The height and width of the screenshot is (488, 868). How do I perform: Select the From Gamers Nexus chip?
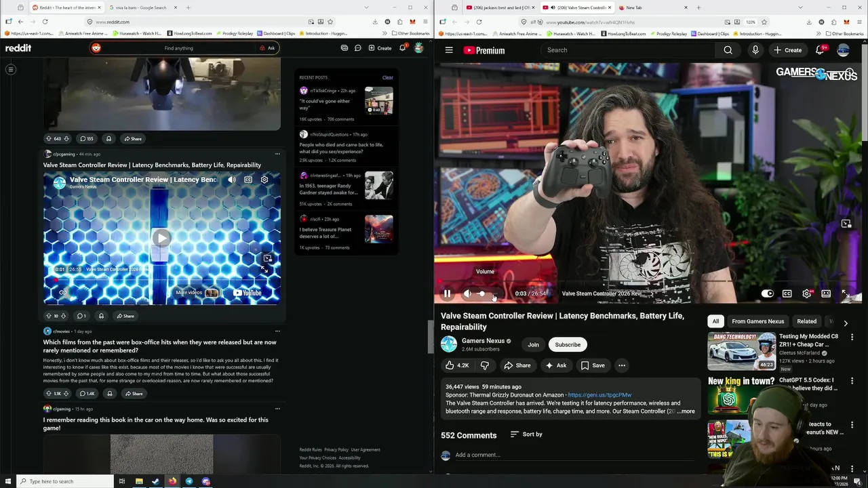[757, 321]
